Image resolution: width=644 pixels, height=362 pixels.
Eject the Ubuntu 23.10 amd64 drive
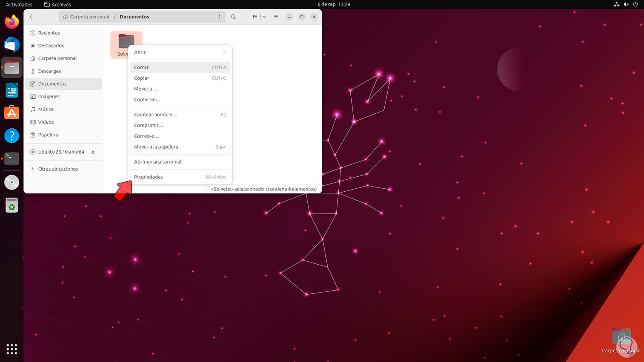(93, 152)
